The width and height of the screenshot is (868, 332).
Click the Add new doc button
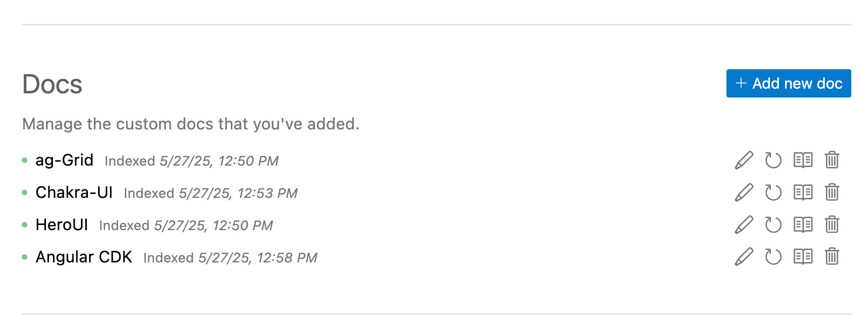[789, 84]
